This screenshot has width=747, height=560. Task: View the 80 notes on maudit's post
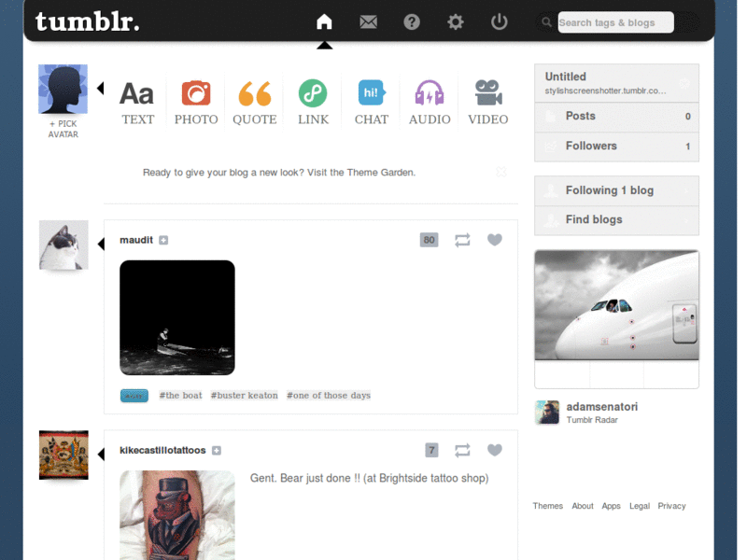[x=429, y=240]
